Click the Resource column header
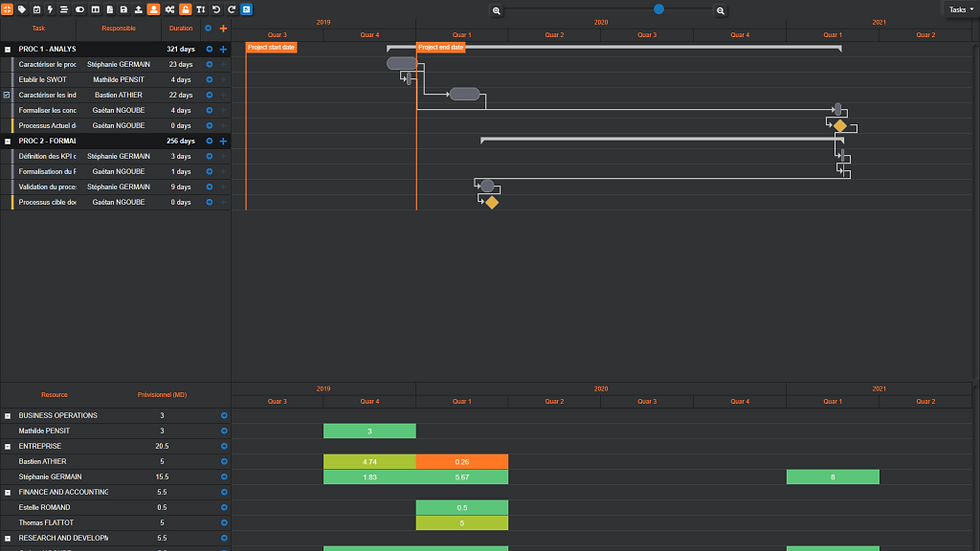The height and width of the screenshot is (551, 980). click(x=54, y=395)
